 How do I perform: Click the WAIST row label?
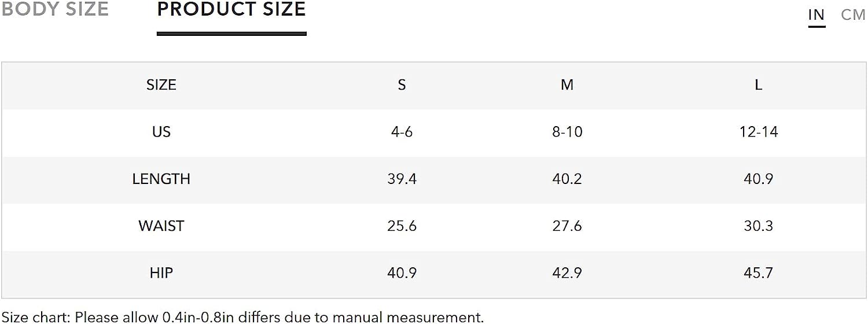pos(161,226)
